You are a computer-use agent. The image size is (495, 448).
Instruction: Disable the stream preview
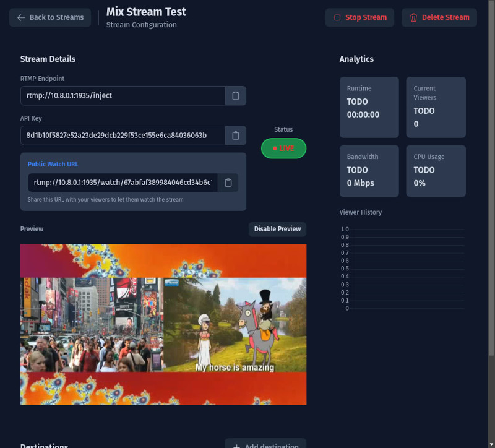(277, 229)
